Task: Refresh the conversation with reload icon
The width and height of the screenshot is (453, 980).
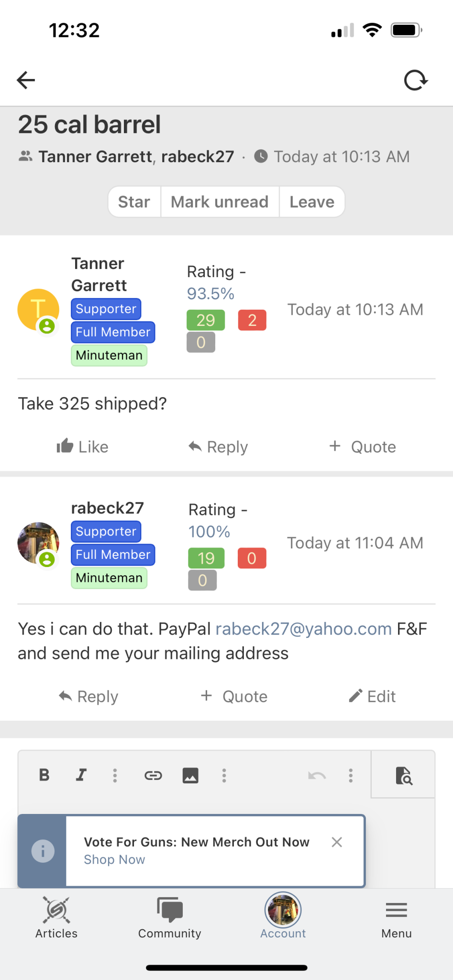Action: 416,80
